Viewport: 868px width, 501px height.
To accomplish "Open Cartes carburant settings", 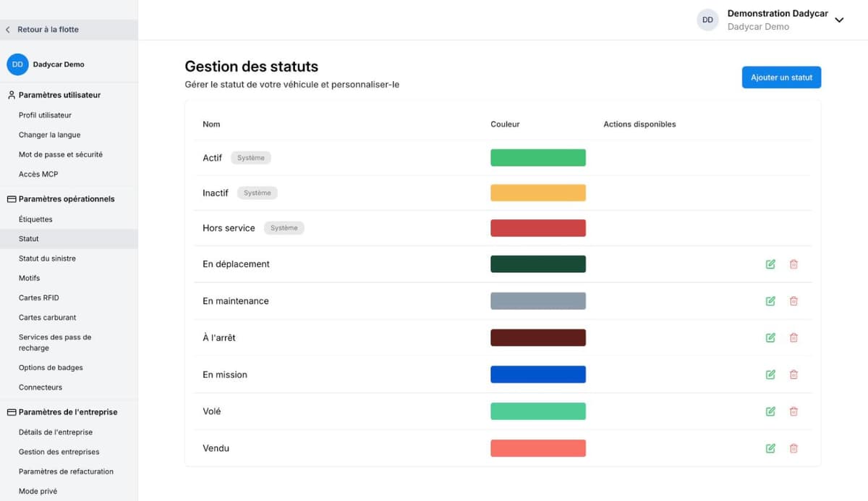I will (47, 317).
